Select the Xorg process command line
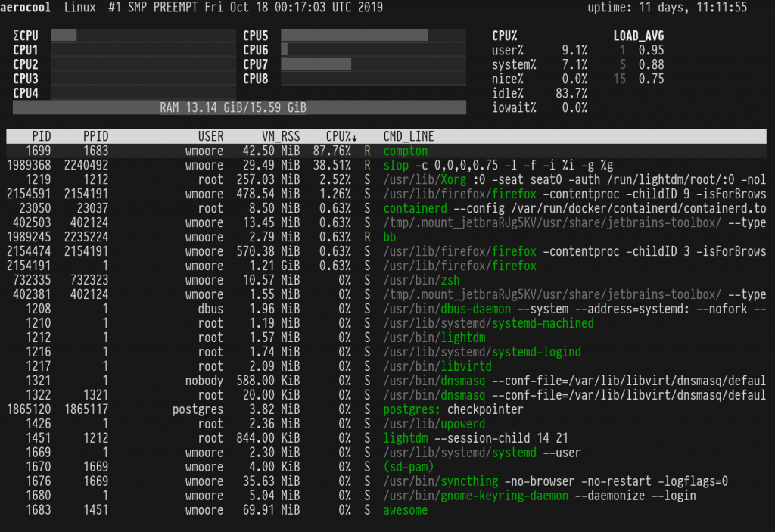Image resolution: width=775 pixels, height=532 pixels. (574, 179)
